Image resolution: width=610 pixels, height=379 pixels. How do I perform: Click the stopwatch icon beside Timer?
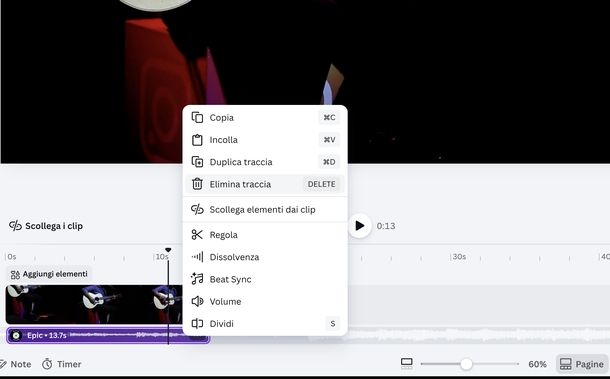coord(47,364)
